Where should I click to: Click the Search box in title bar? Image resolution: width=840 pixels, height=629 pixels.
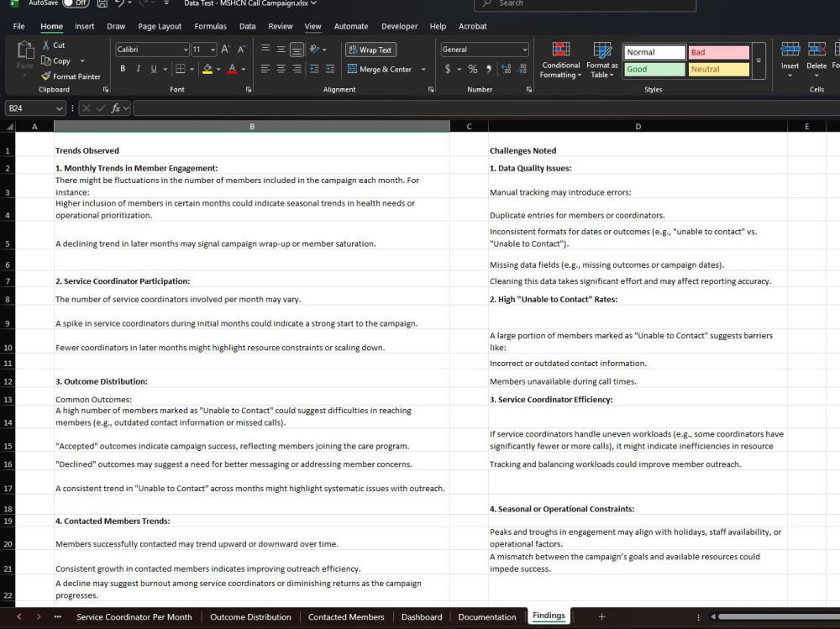coord(585,4)
